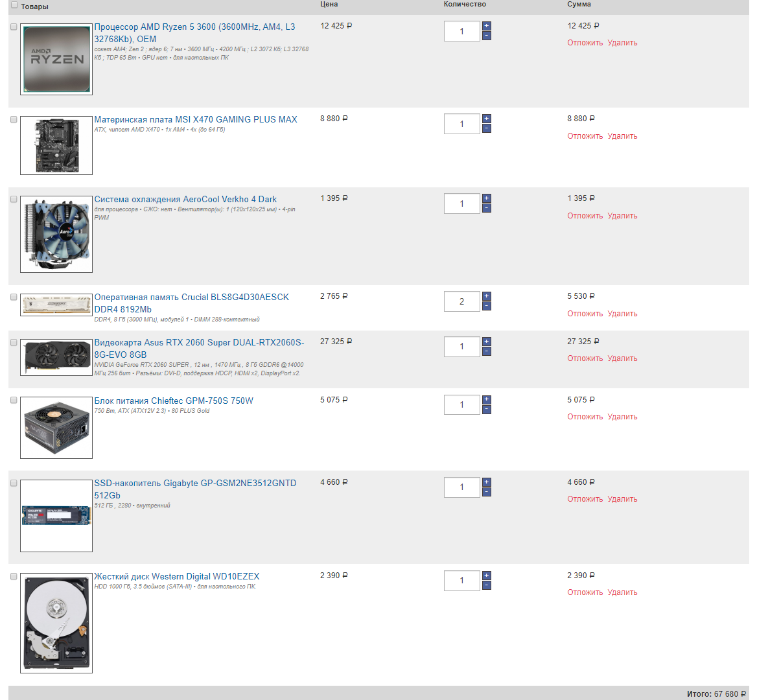The image size is (757, 700).
Task: Click Удалить for the AeroCool cooler
Action: (622, 216)
